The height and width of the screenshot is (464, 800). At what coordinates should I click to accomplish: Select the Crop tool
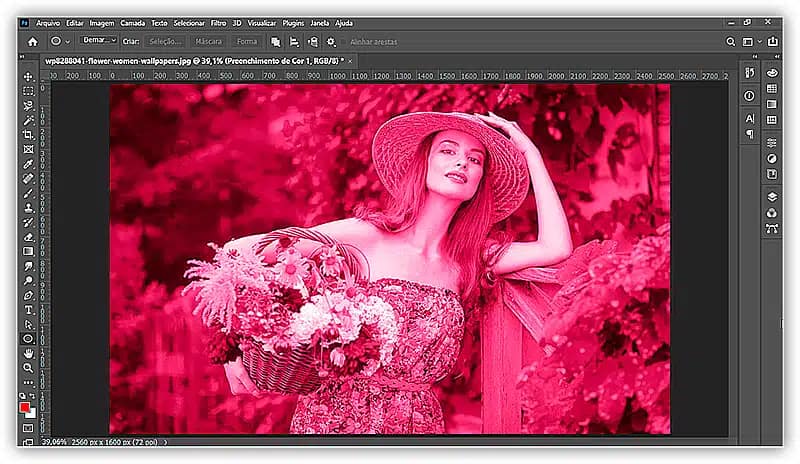28,135
